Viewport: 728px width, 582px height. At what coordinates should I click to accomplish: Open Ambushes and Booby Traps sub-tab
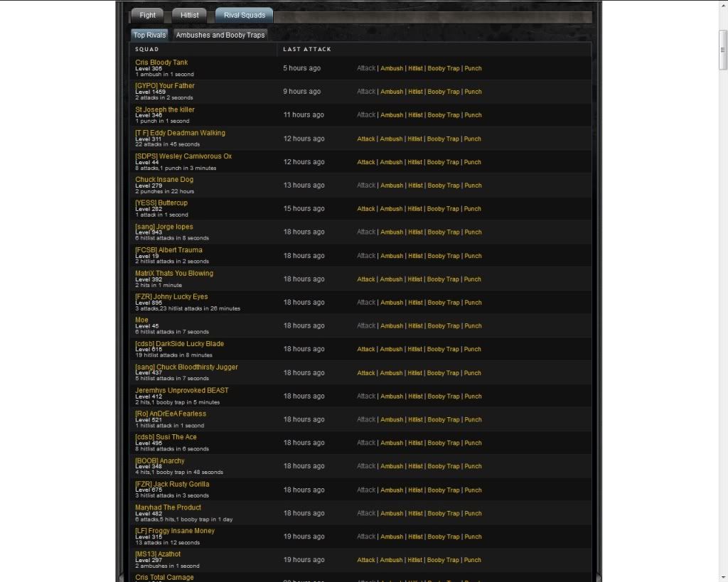click(x=220, y=35)
